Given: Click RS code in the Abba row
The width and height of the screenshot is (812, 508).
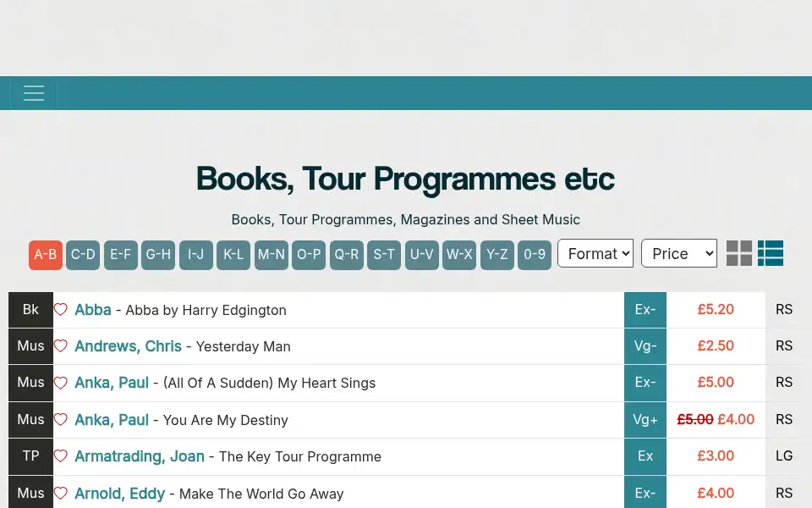Looking at the screenshot, I should (784, 310).
